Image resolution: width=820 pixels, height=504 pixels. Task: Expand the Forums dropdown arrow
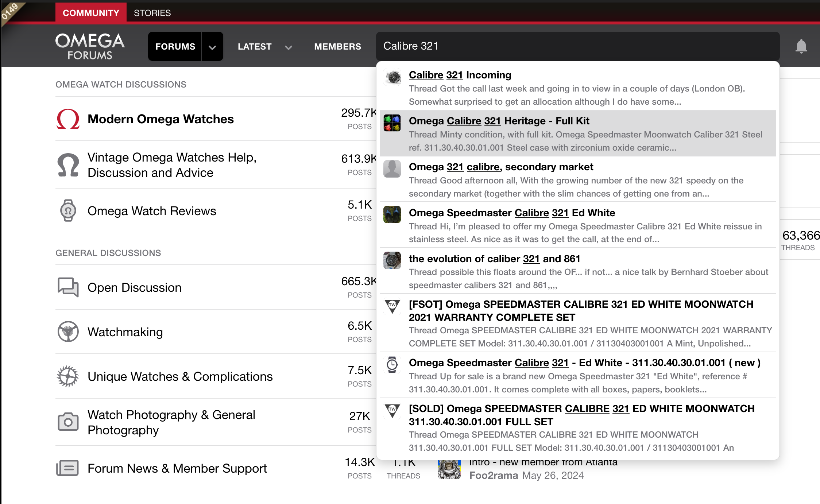[x=212, y=47]
